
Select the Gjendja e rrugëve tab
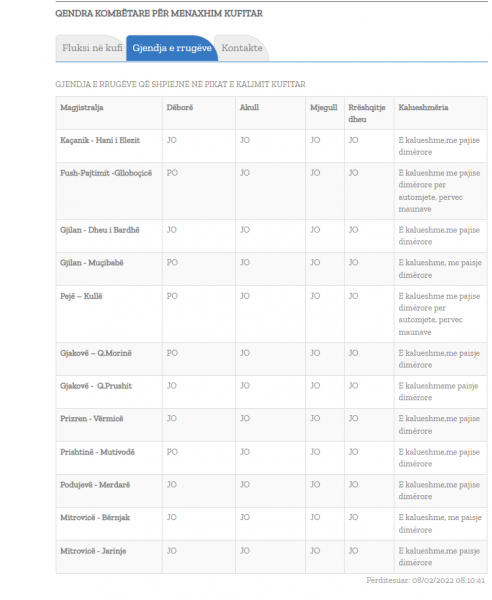click(172, 48)
